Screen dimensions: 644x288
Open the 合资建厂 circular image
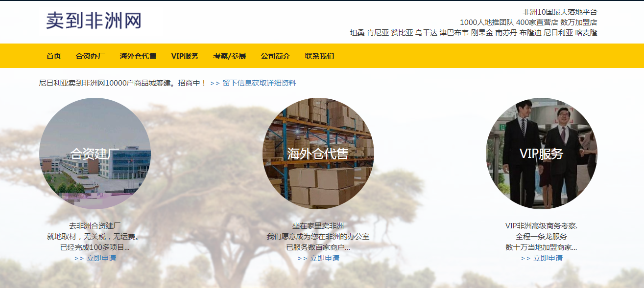click(96, 154)
